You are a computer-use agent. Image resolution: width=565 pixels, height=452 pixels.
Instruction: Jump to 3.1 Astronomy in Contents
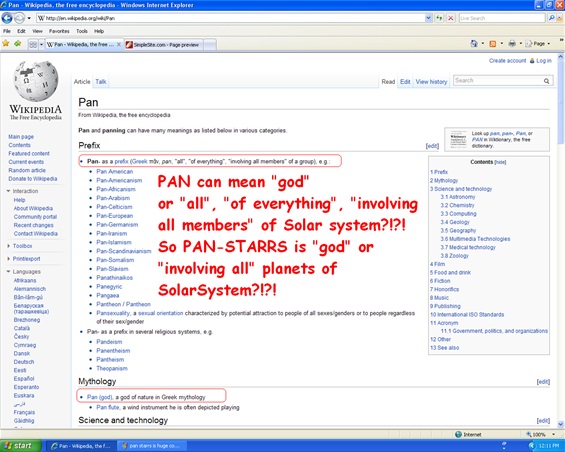[458, 197]
